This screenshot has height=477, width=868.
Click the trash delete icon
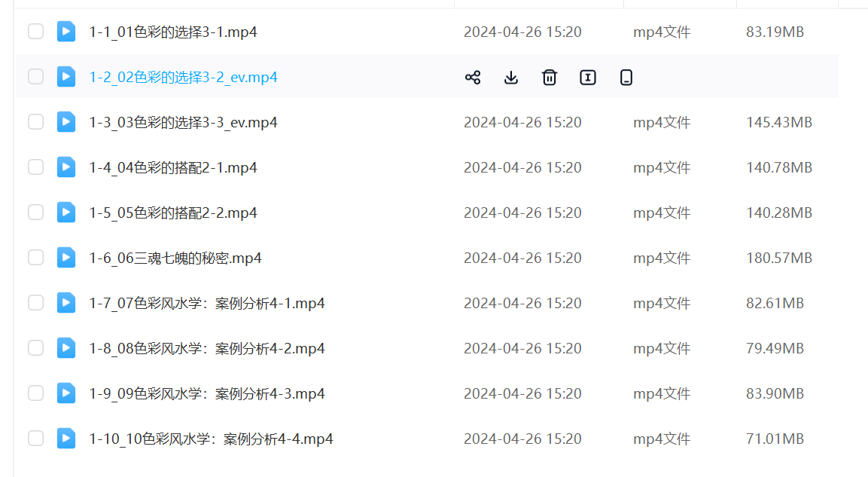pyautogui.click(x=550, y=77)
